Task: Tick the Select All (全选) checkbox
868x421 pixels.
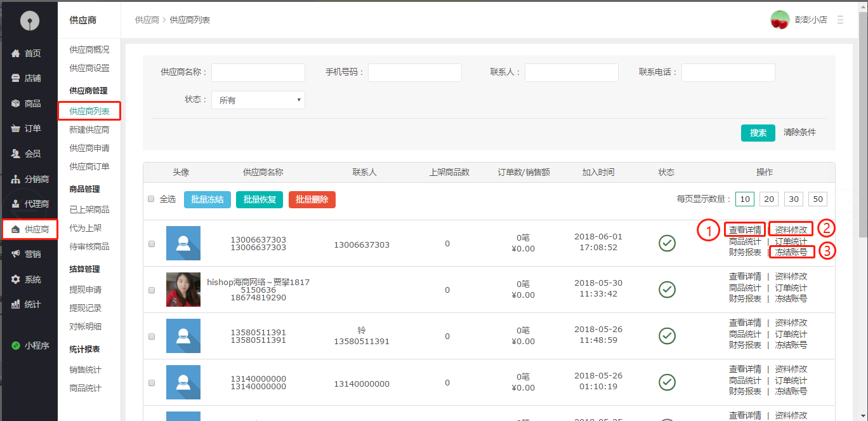Action: [x=151, y=199]
